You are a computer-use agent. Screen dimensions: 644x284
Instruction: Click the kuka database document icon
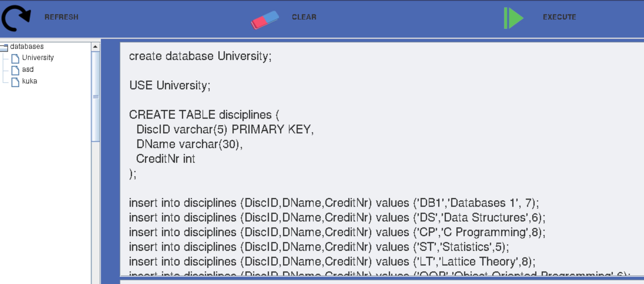[15, 82]
